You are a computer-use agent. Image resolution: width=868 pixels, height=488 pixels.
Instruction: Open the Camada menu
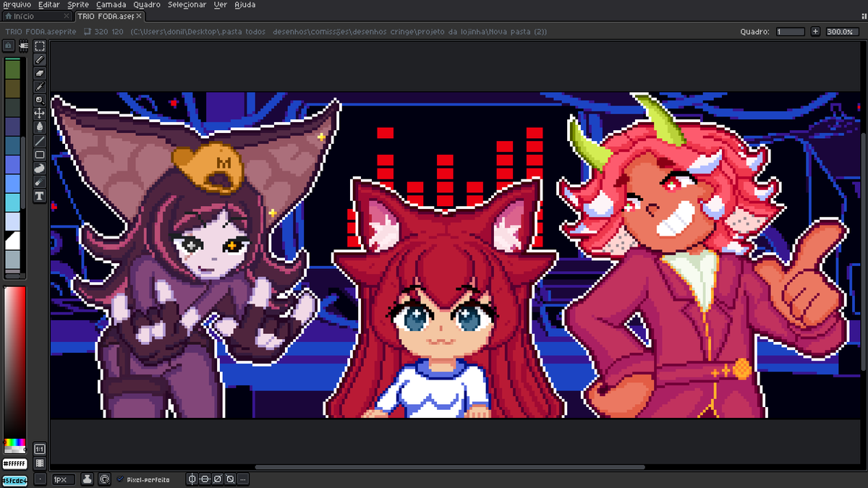coord(111,4)
